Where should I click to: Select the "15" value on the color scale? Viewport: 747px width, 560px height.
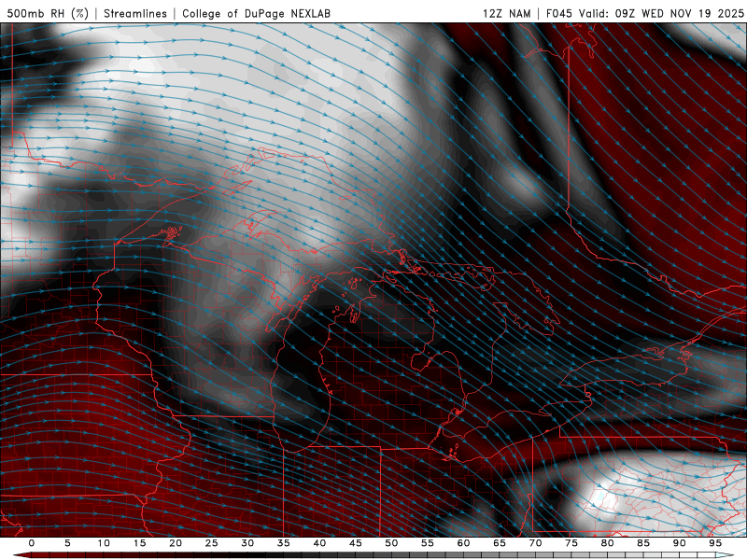139,543
